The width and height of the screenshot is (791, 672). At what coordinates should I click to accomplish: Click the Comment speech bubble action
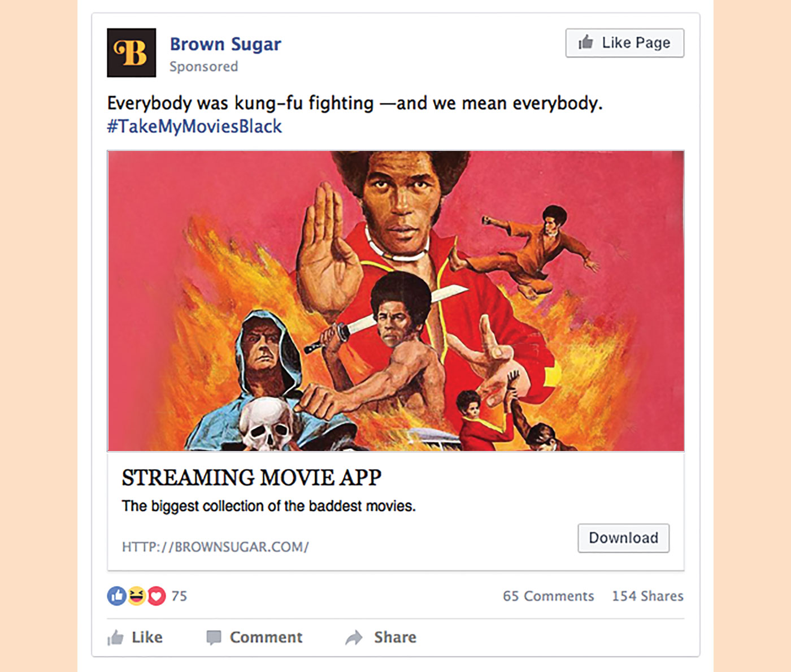click(255, 638)
